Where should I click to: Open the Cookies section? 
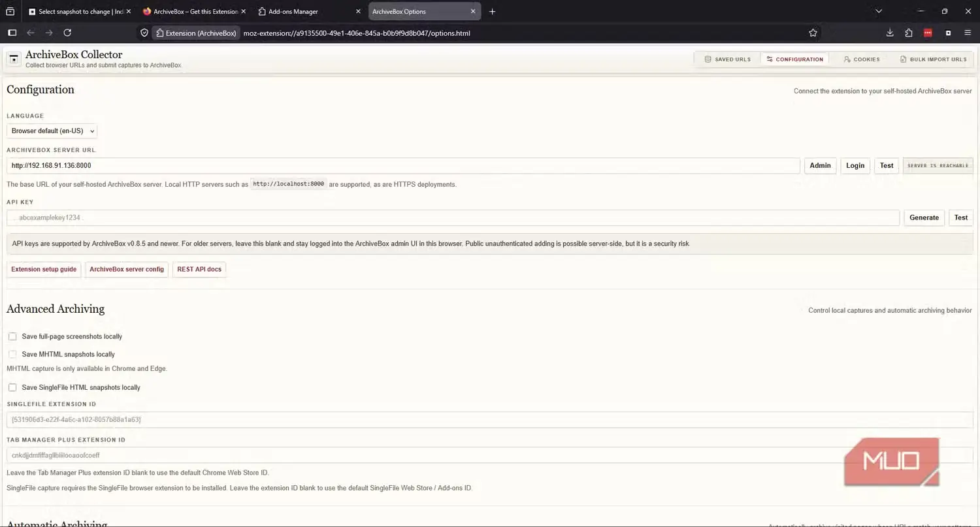point(861,59)
